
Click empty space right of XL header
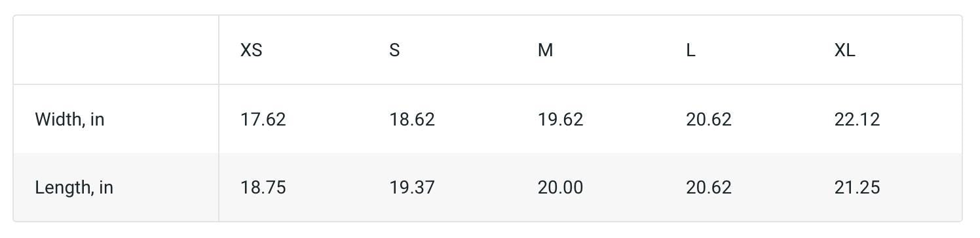point(911,50)
